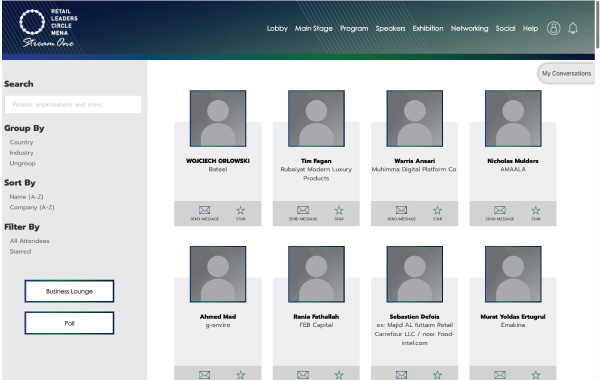Select Ungroup option
The image size is (600, 380).
[22, 163]
